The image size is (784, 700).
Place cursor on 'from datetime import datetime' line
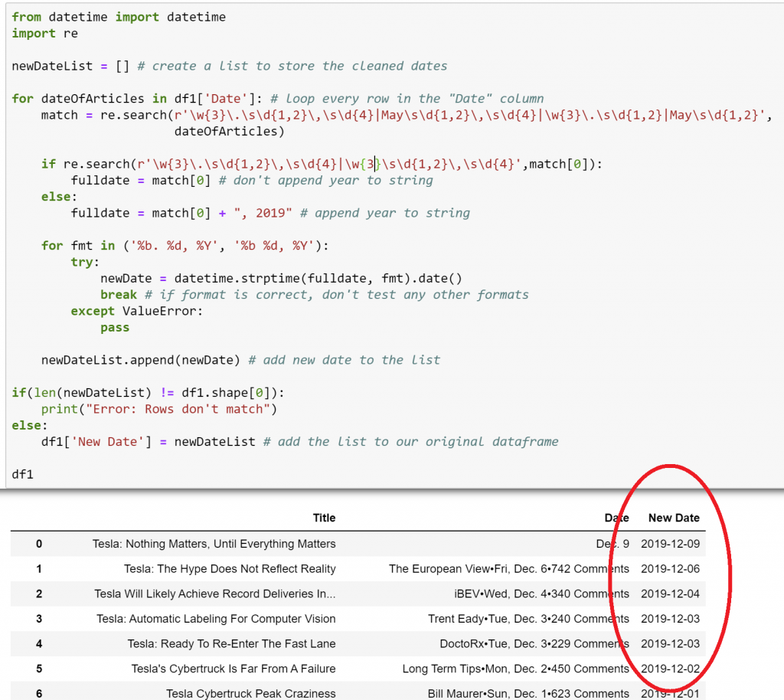(x=119, y=17)
